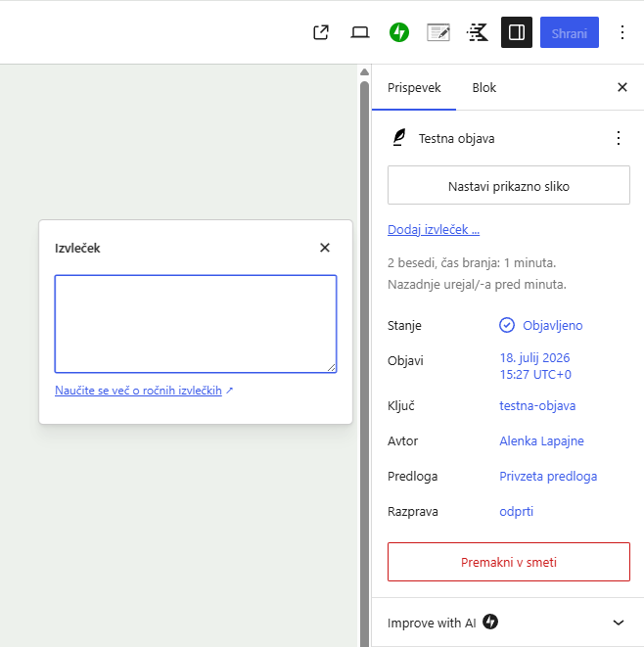Select the '2 besedi, čas branja: 1 minuta.' text
644x647 pixels.
472,263
